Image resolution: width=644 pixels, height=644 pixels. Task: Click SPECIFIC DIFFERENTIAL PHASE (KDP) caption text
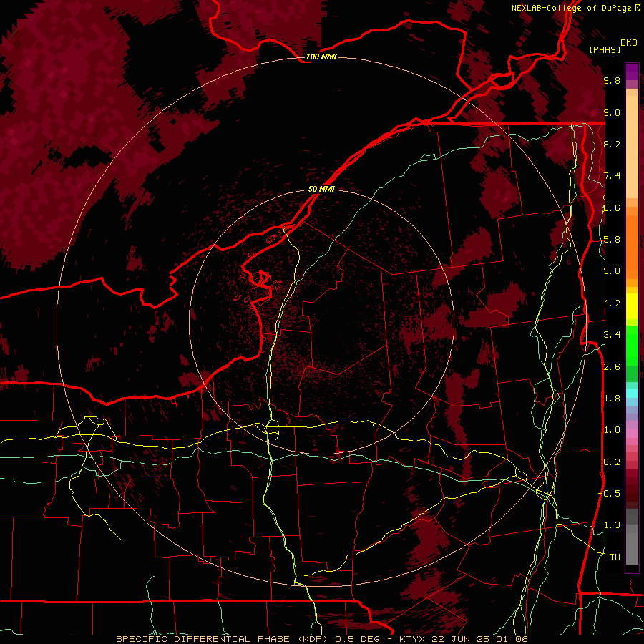click(223, 639)
